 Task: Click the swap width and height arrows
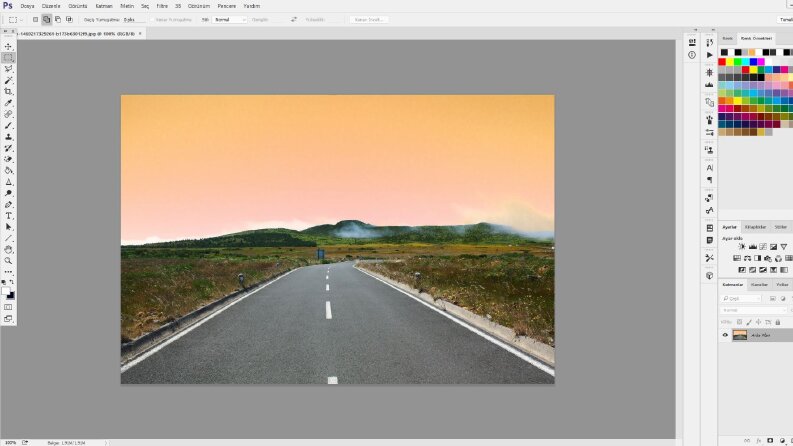point(294,20)
